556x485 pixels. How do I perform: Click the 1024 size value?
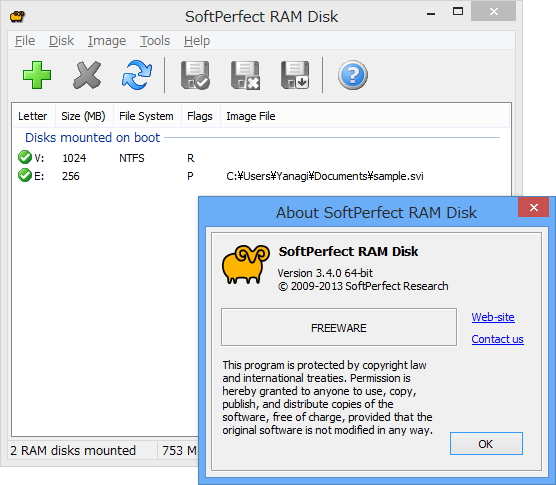point(74,158)
